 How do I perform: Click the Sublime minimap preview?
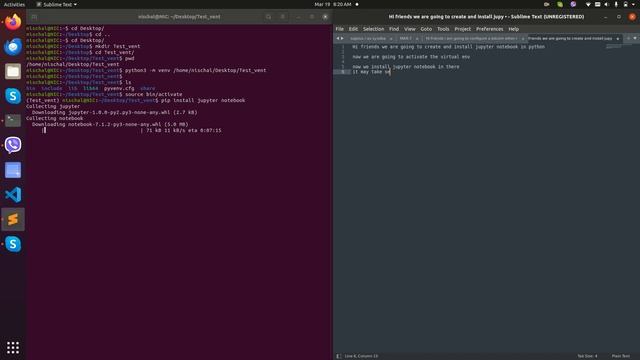[613, 46]
